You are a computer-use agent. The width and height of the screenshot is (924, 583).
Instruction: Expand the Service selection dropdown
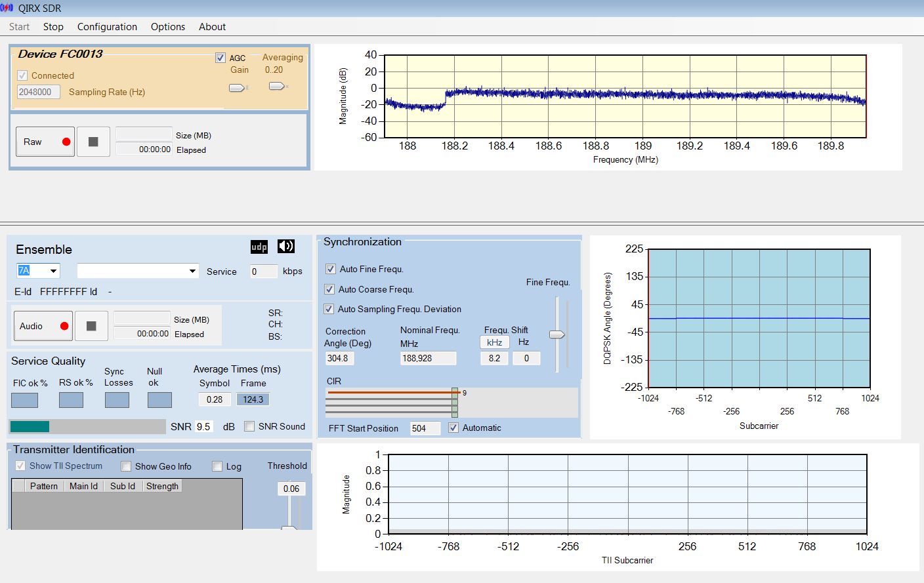tap(192, 271)
